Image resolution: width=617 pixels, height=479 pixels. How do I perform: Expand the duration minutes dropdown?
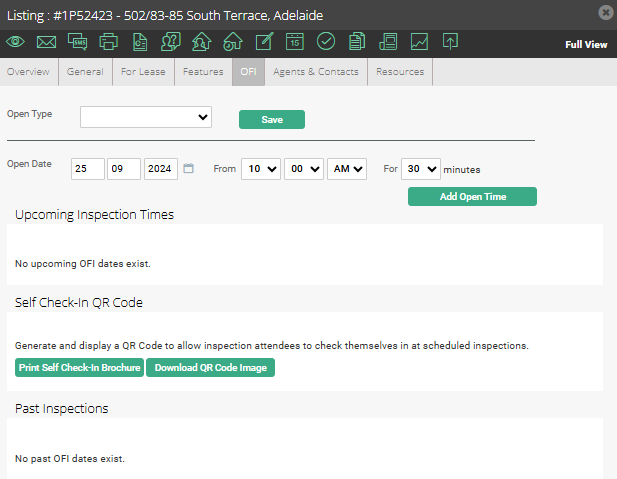pos(420,169)
